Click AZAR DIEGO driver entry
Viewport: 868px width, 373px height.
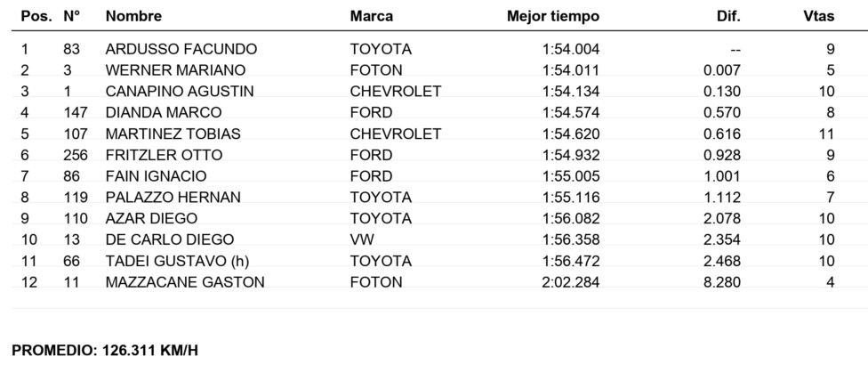[x=151, y=218]
